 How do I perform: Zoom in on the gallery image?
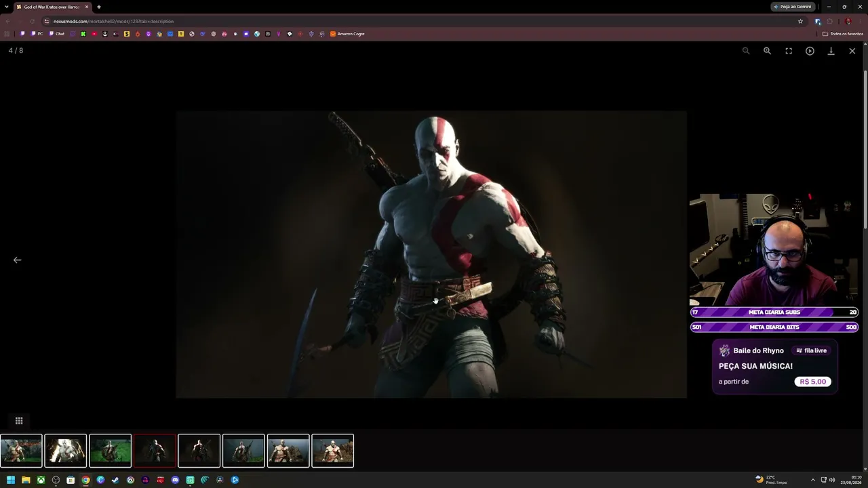pos(767,51)
